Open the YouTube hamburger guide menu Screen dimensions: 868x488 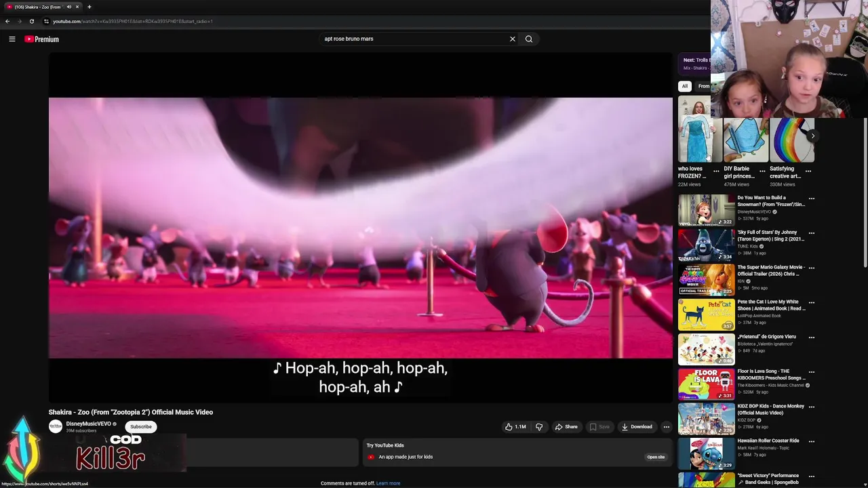pos(12,39)
